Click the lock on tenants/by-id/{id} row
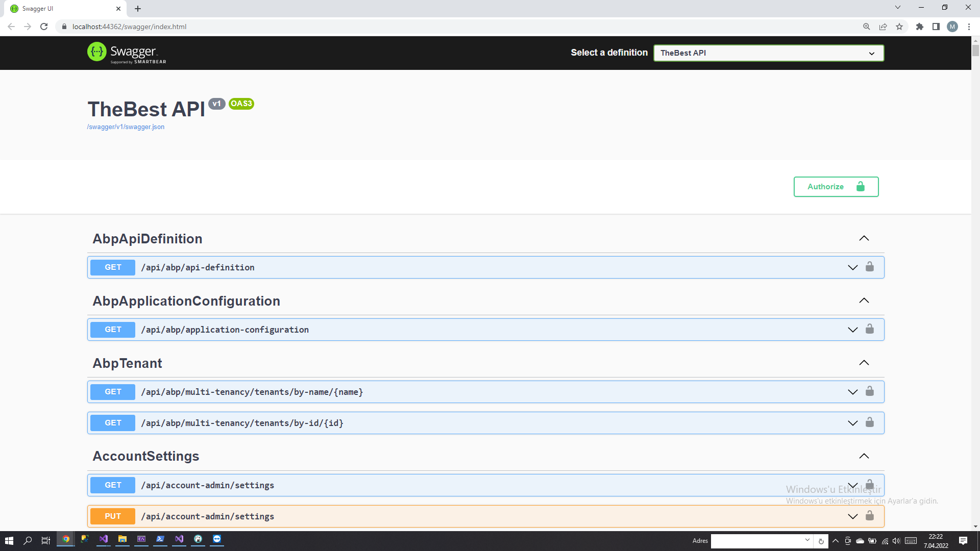The image size is (980, 551). click(x=870, y=422)
